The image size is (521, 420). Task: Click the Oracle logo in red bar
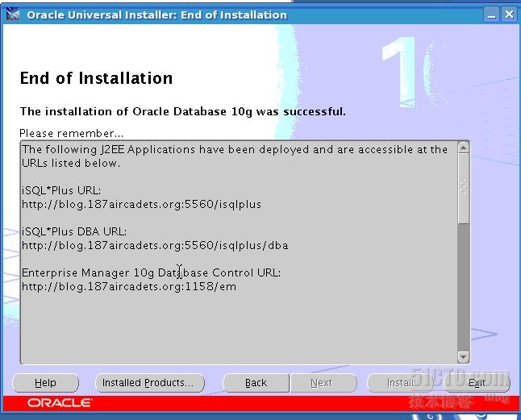(x=60, y=403)
